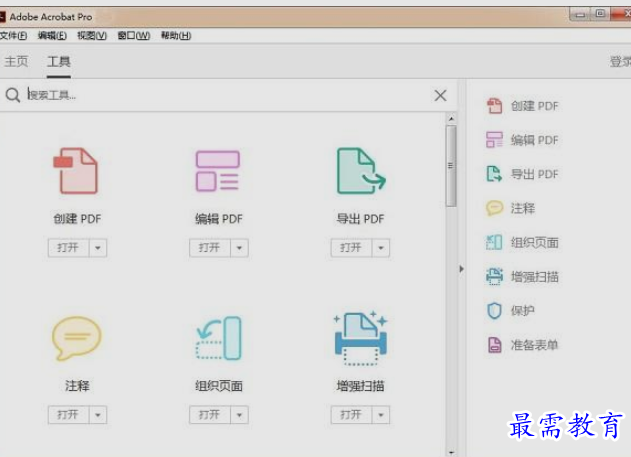Image resolution: width=631 pixels, height=457 pixels.
Task: Click the 组织页面 icon in right pane
Action: (495, 243)
